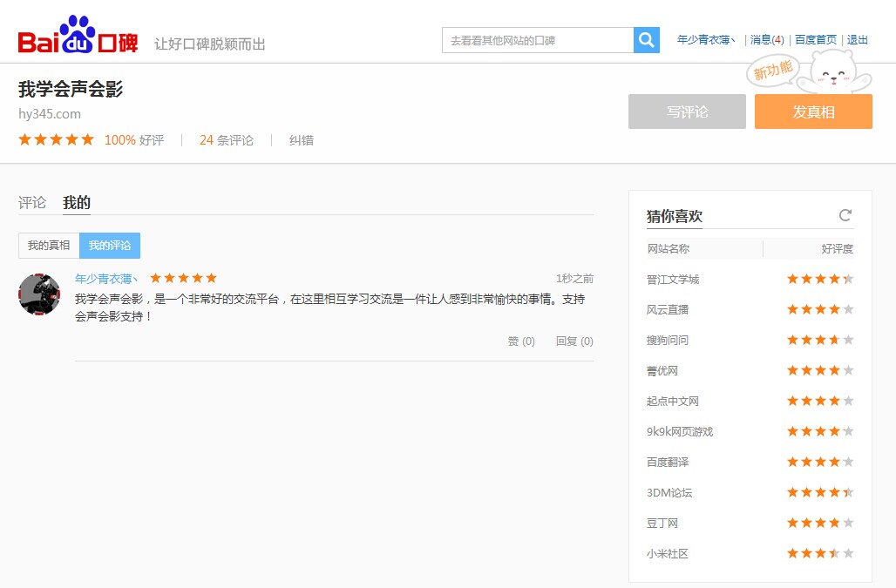Click the star rating on the review
The image size is (896, 588).
(x=183, y=278)
